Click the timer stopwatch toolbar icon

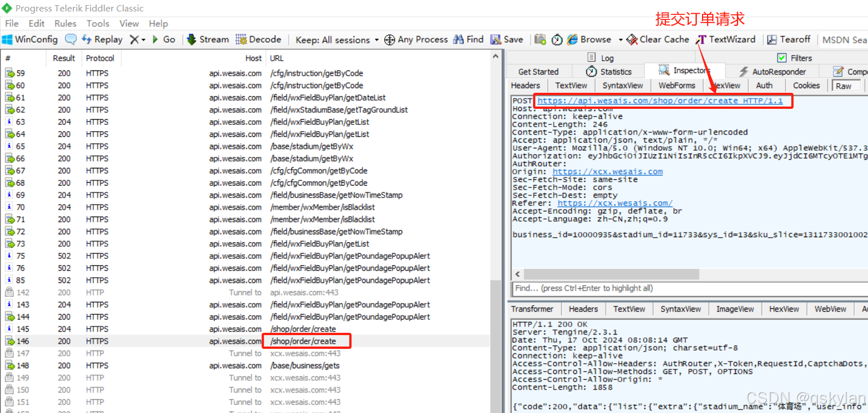point(557,40)
